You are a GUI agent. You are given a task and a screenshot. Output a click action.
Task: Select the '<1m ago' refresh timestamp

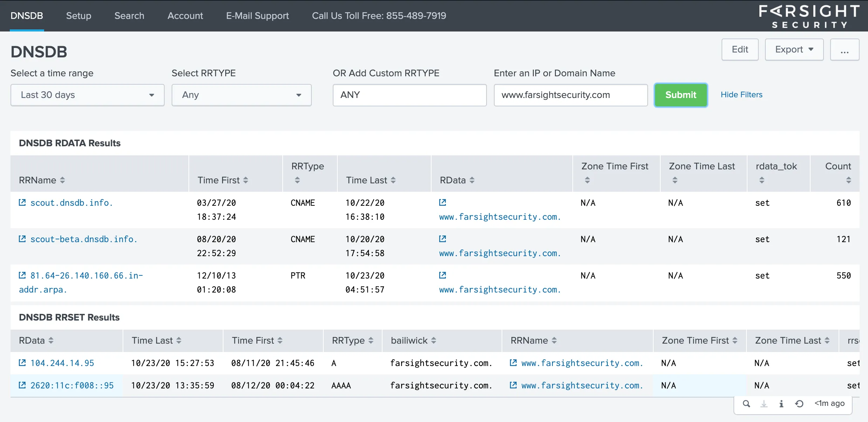pos(829,403)
